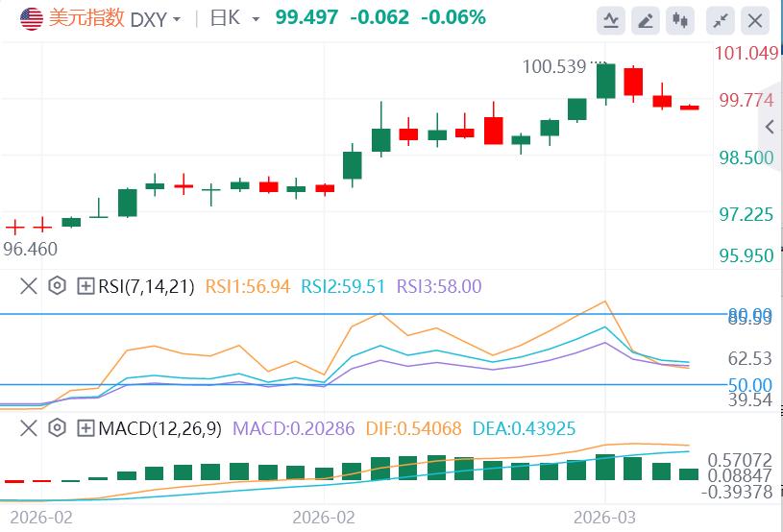This screenshot has height=532, width=783.
Task: Click the MACD 0.08847 axis label
Action: (740, 475)
